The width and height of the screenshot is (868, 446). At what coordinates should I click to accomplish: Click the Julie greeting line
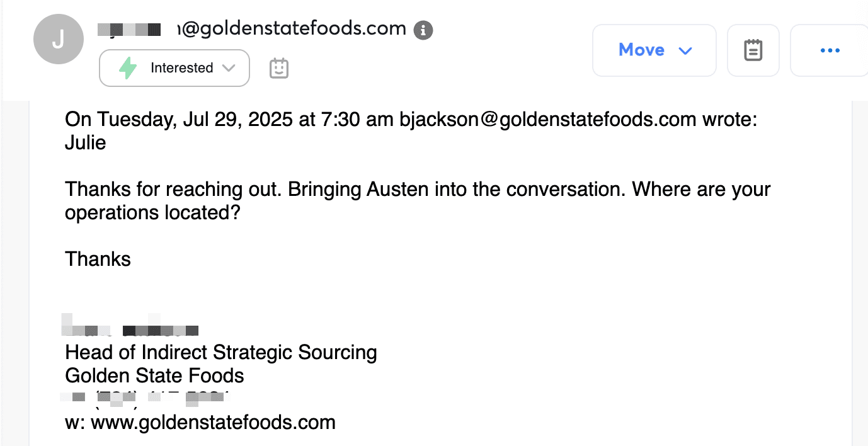pyautogui.click(x=85, y=143)
